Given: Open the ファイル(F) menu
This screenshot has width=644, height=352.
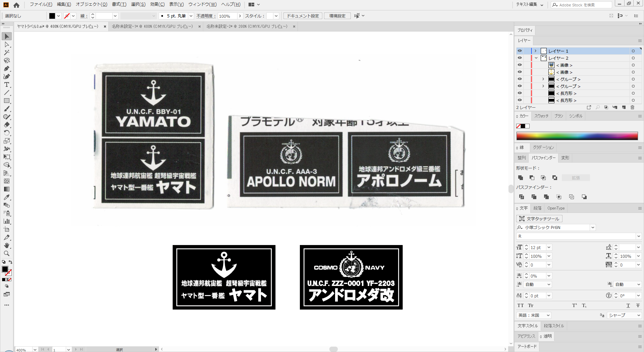Looking at the screenshot, I should pyautogui.click(x=41, y=4).
